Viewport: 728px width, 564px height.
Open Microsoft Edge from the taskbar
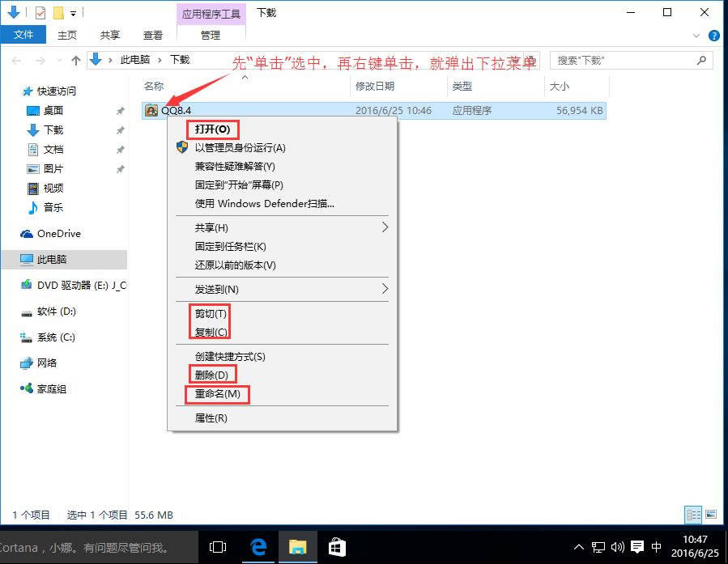[x=259, y=547]
